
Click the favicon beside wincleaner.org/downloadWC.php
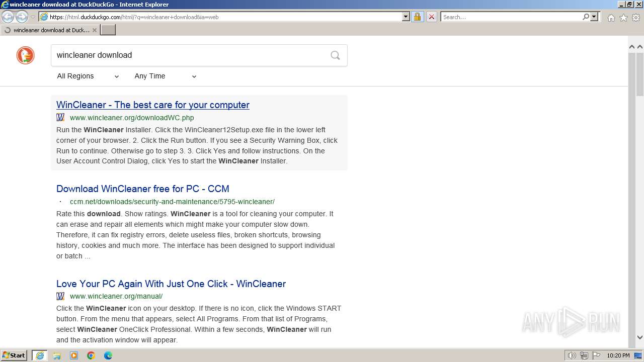pos(60,118)
